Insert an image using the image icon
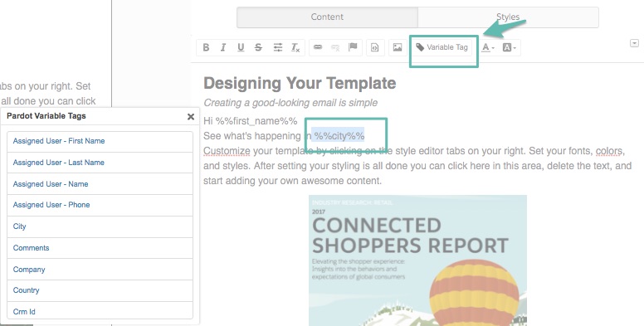644x326 pixels. (398, 47)
